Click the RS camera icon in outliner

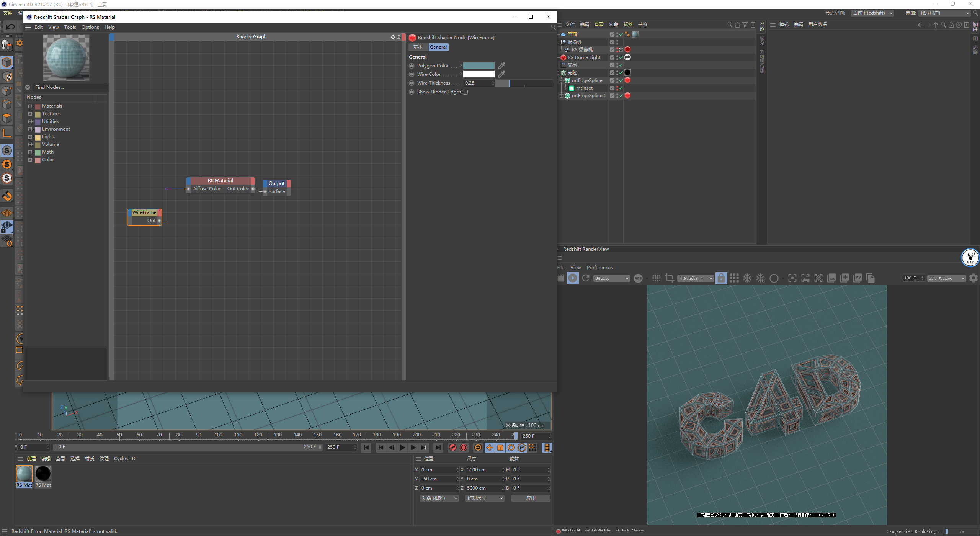click(627, 49)
